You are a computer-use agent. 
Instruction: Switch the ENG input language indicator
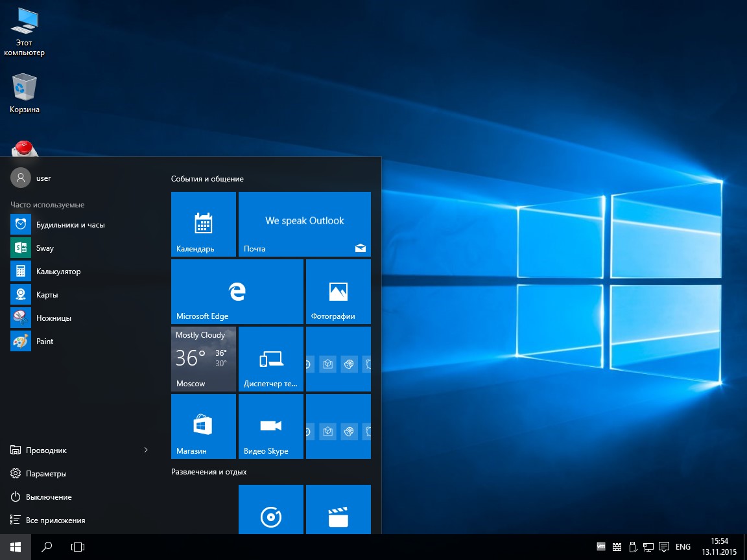coord(683,547)
